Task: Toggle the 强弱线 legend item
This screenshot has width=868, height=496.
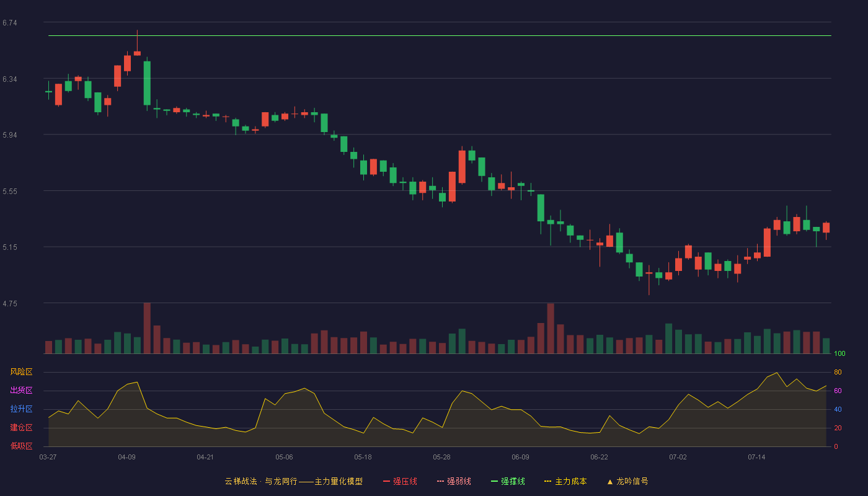Action: pos(454,481)
